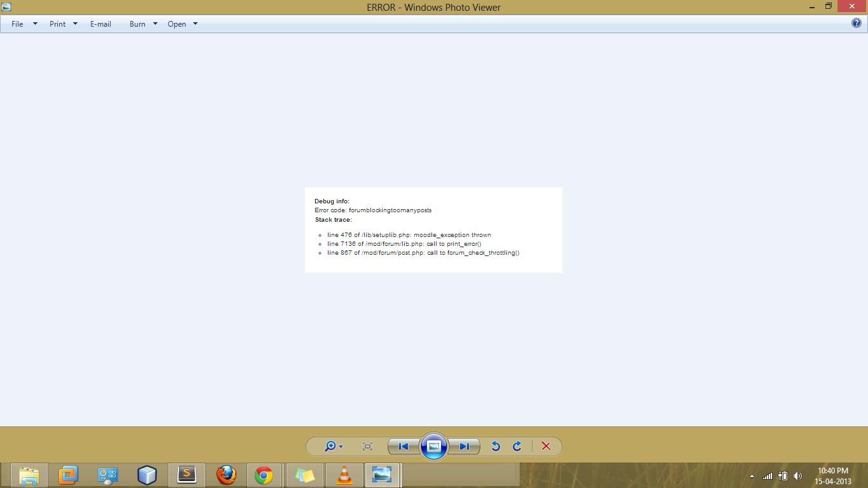Switch to VLC media player in the taskbar
The width and height of the screenshot is (868, 488).
click(x=344, y=475)
